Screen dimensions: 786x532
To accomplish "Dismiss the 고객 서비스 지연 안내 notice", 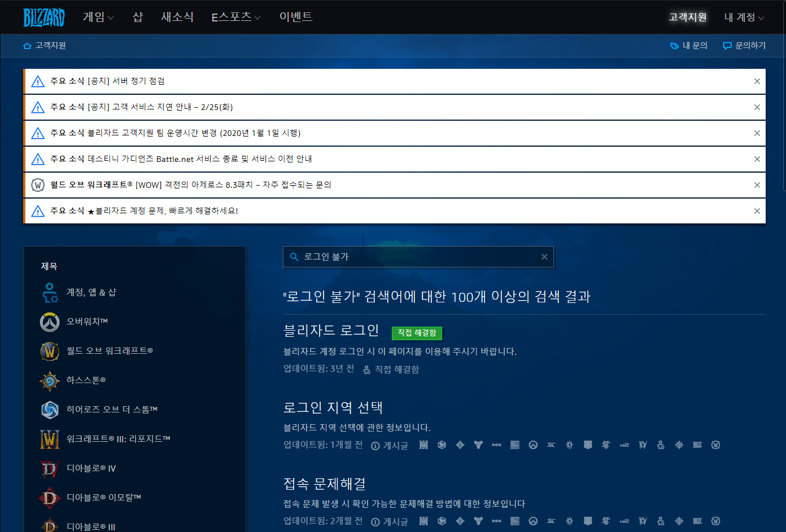I will pyautogui.click(x=757, y=107).
